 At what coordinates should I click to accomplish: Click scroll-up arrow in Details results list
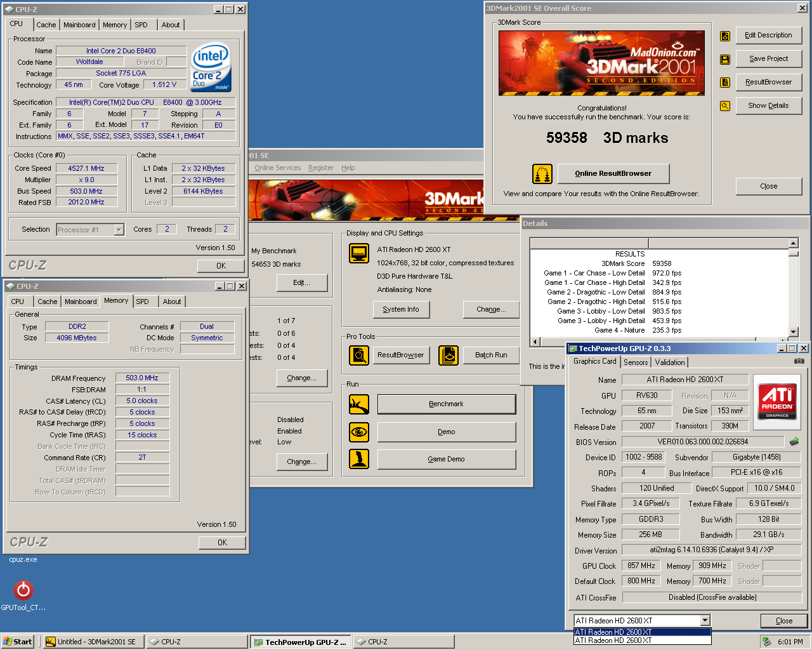point(793,243)
